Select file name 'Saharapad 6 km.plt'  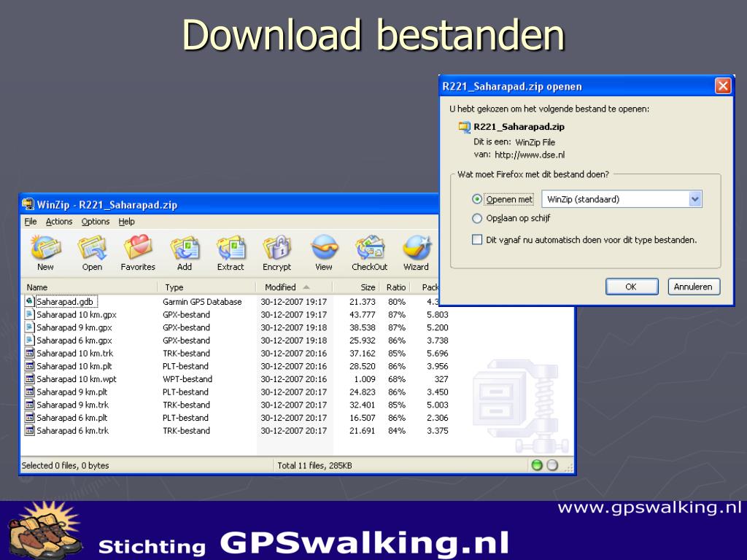(x=72, y=417)
